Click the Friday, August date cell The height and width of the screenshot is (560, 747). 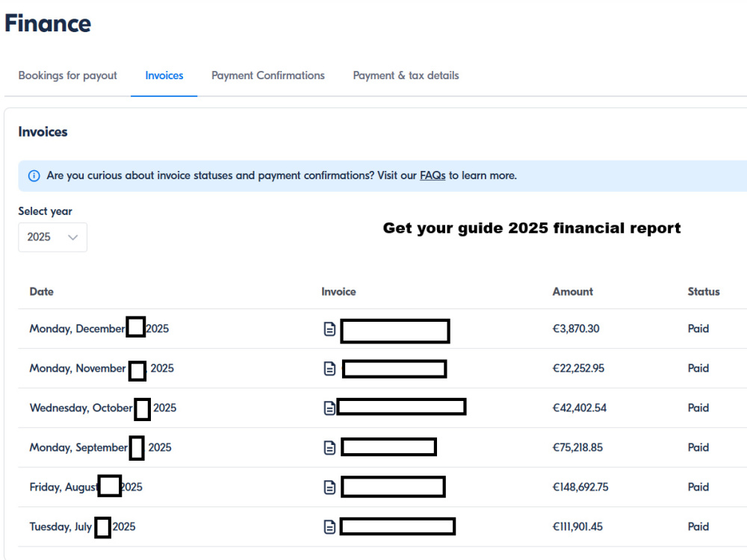point(86,487)
